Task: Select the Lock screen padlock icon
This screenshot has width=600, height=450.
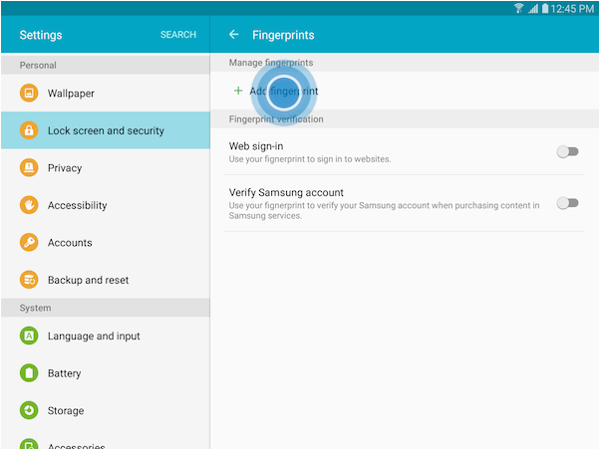Action: pos(29,130)
